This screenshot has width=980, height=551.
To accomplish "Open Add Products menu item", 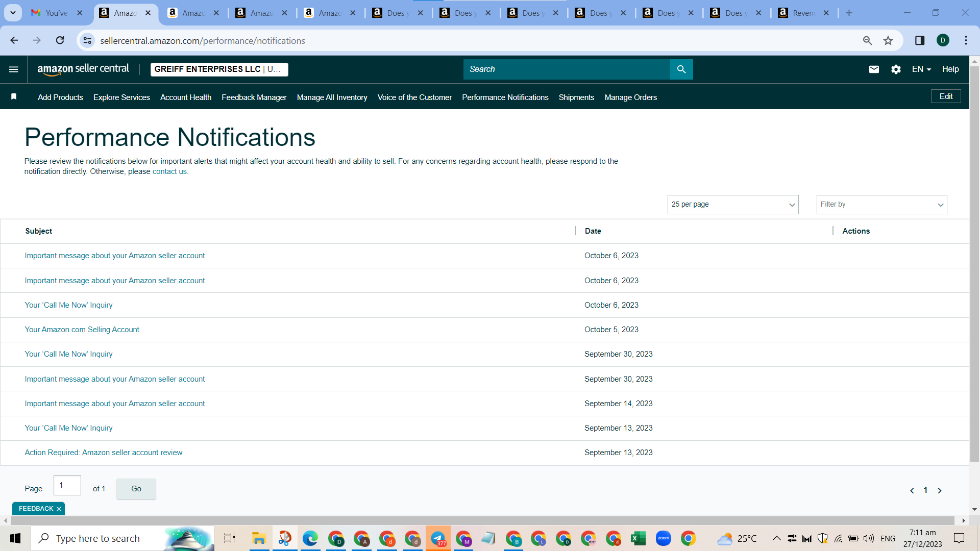I will pos(60,97).
